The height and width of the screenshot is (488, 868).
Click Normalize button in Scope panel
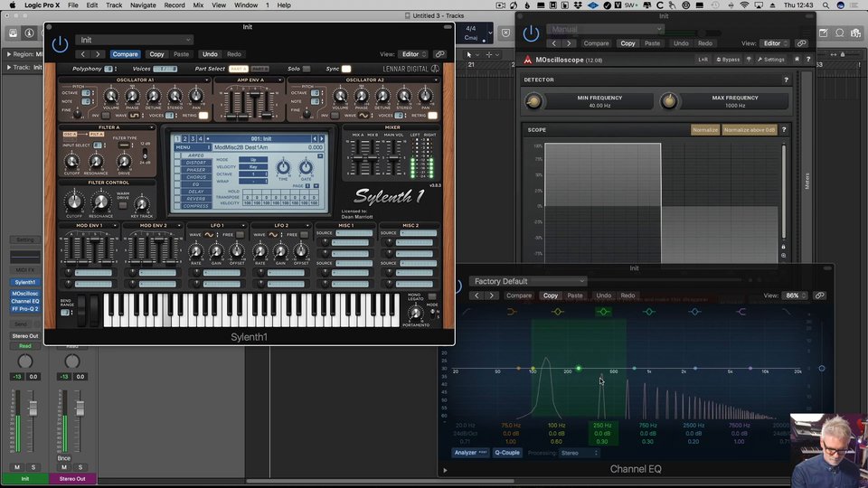point(704,129)
